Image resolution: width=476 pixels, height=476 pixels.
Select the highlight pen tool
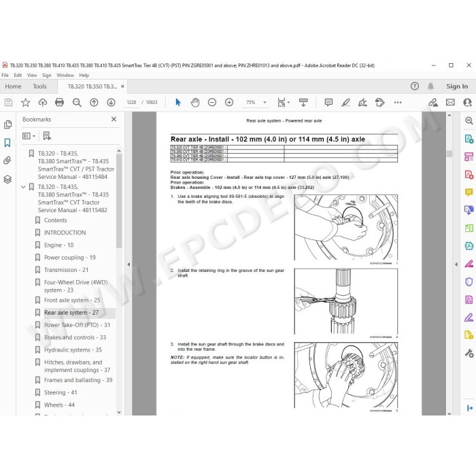pyautogui.click(x=345, y=103)
